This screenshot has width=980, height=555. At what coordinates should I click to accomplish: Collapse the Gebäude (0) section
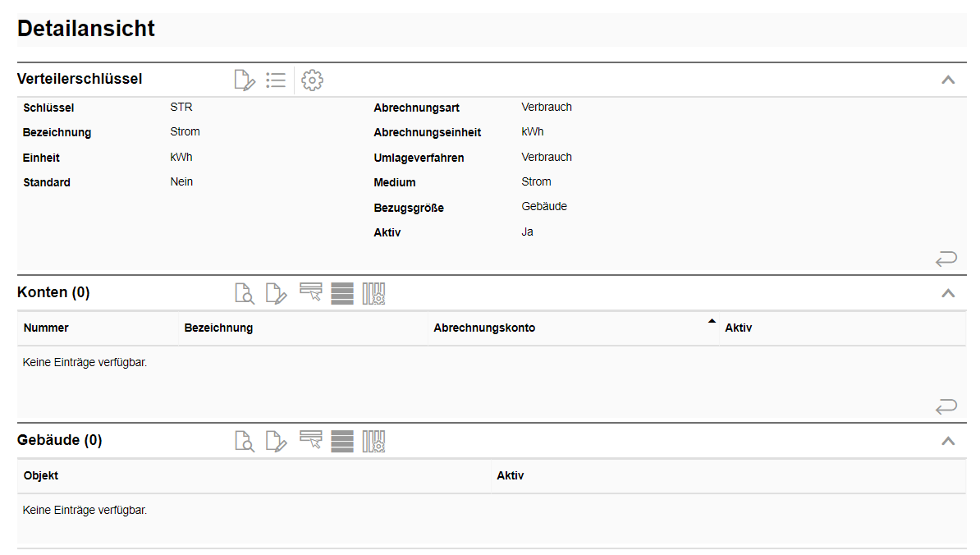point(948,441)
